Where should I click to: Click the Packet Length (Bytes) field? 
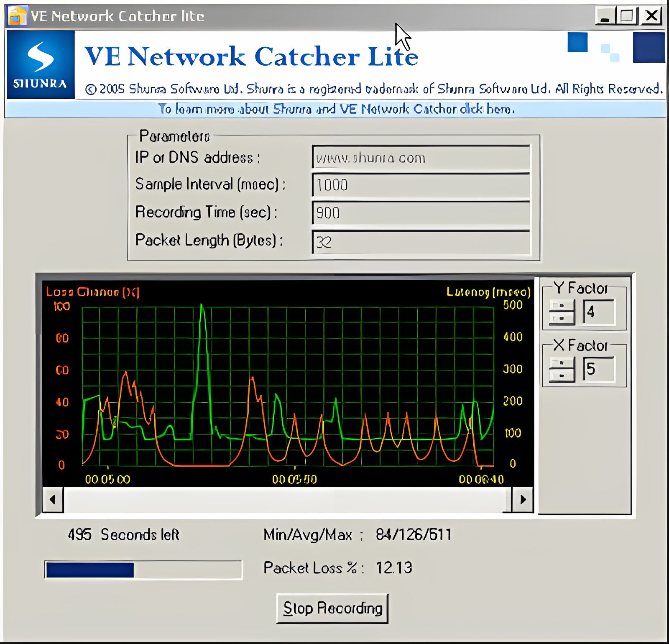tap(421, 242)
